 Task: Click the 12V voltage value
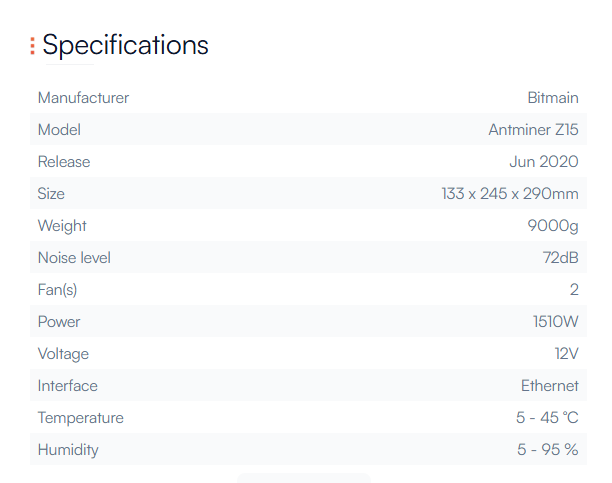pyautogui.click(x=566, y=354)
